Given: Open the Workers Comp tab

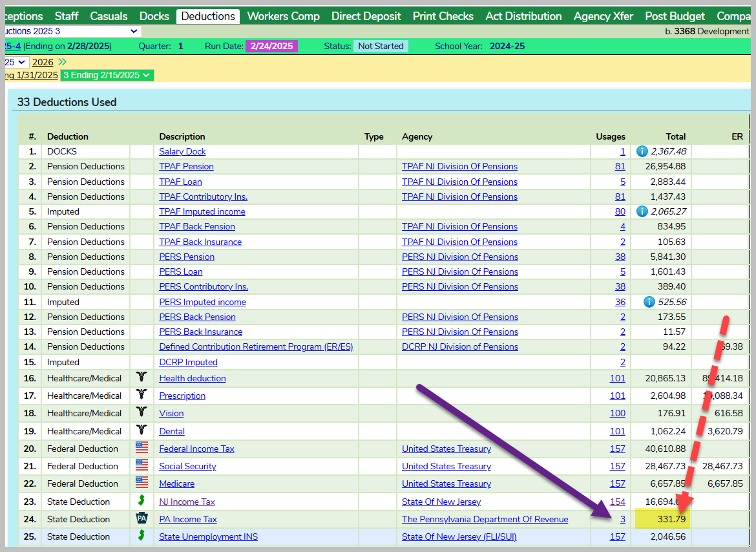Looking at the screenshot, I should pos(284,16).
